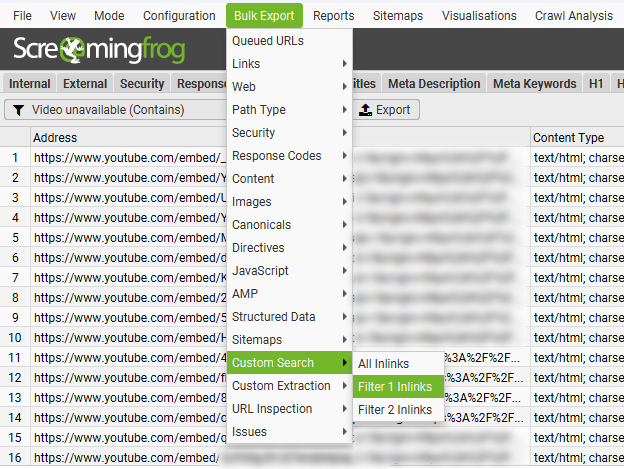Select the Custom Search menu entry
This screenshot has width=624, height=469.
(289, 363)
